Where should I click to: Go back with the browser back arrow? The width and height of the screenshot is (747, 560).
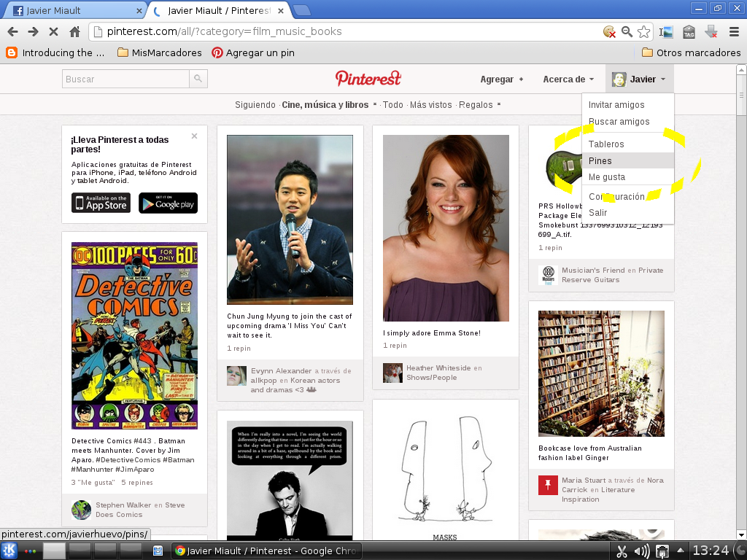click(13, 32)
